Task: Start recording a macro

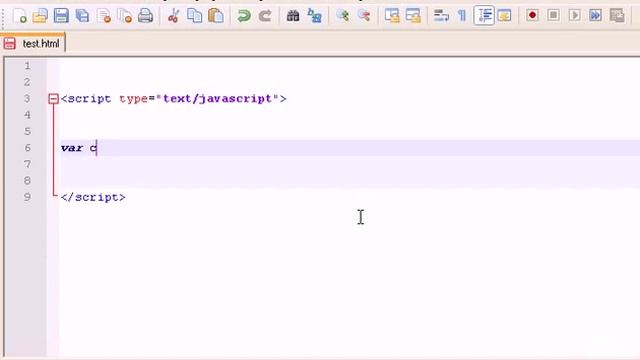Action: pos(532,16)
